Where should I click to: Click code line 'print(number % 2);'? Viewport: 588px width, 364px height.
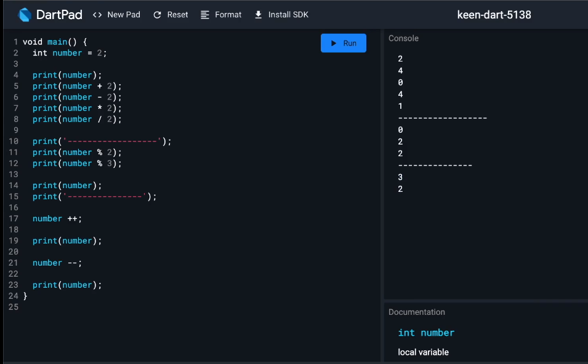(x=77, y=152)
